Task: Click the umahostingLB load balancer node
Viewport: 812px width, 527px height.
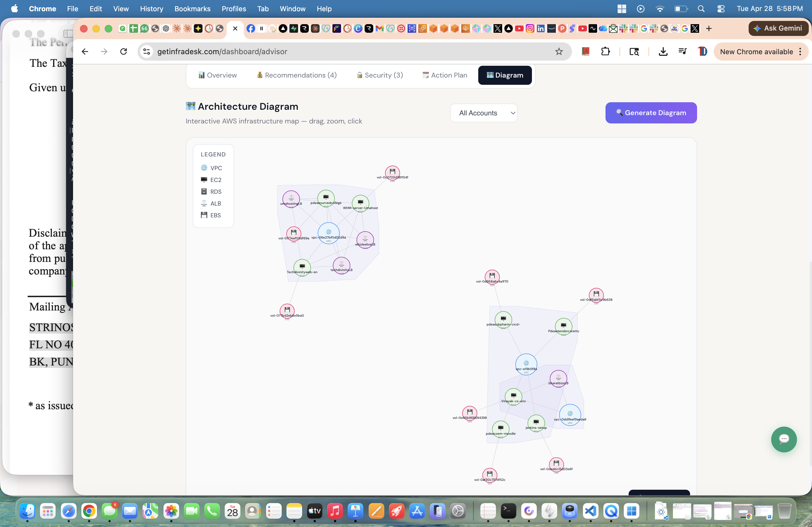Action: pyautogui.click(x=291, y=199)
